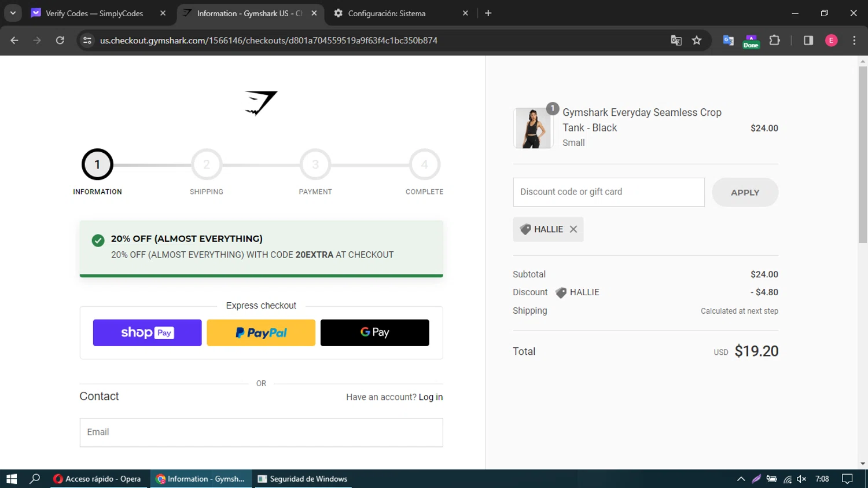The height and width of the screenshot is (488, 868).
Task: Focus Discount code or gift card field
Action: click(609, 192)
